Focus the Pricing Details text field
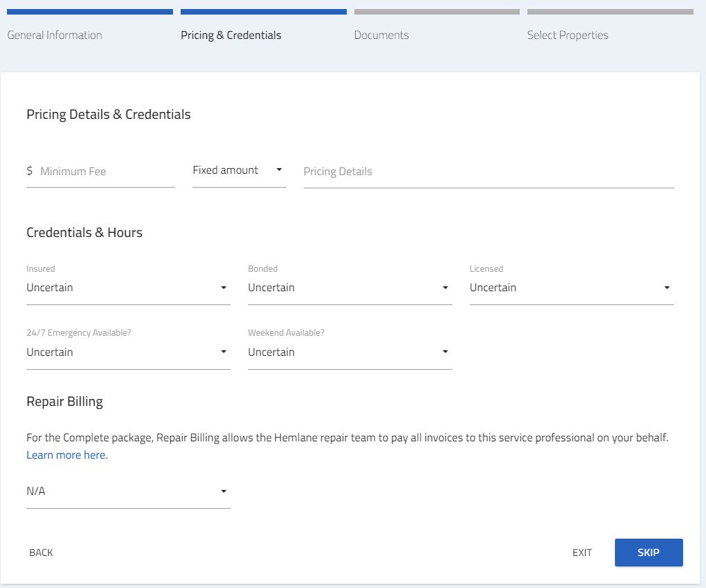 (x=489, y=172)
